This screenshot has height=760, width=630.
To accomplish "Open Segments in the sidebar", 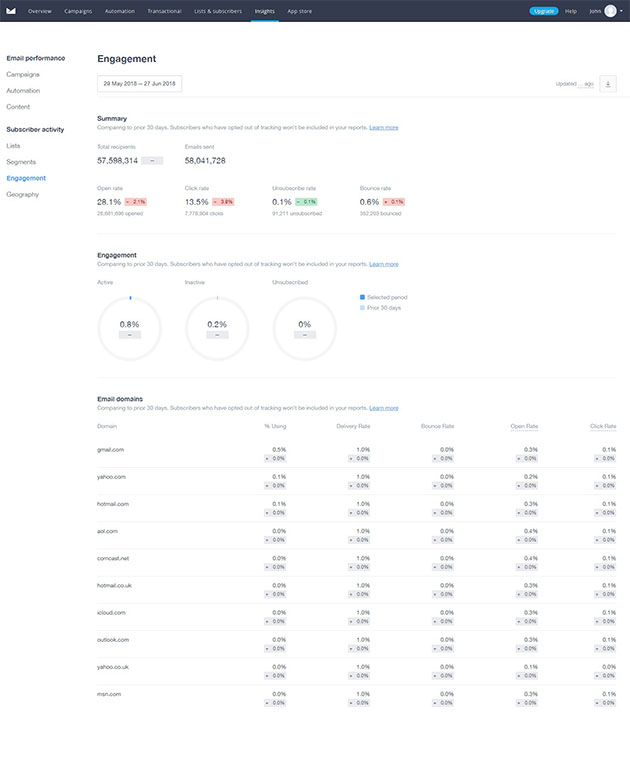I will 21,162.
